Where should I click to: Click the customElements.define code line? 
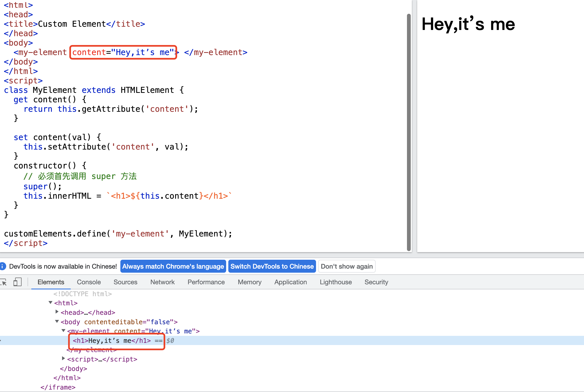pyautogui.click(x=118, y=234)
